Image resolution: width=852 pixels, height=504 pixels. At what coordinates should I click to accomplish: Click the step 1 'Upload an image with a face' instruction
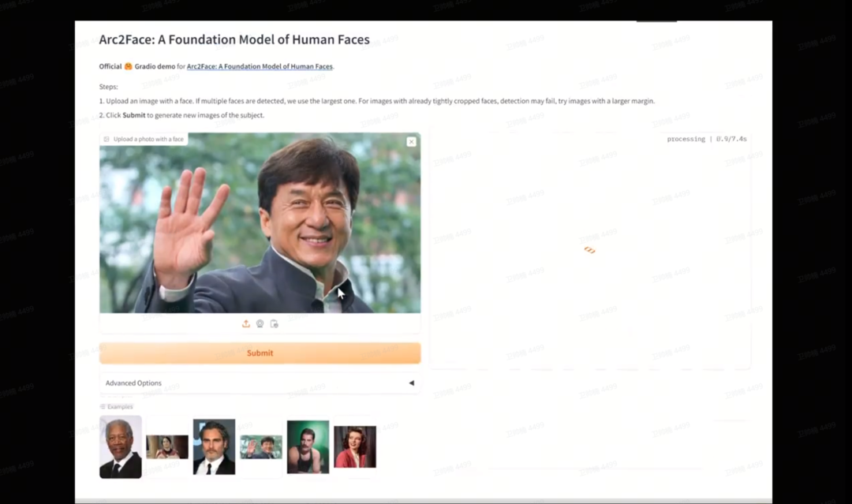point(376,101)
